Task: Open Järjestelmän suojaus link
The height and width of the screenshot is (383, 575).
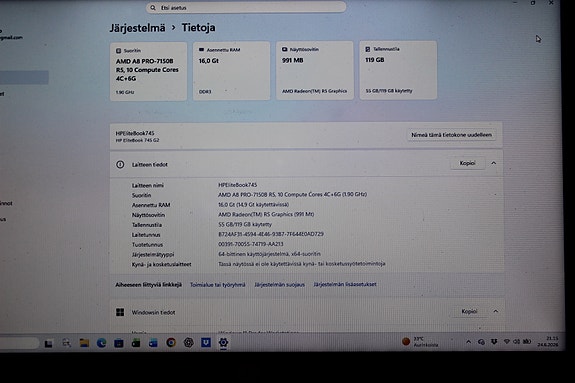Action: [x=279, y=285]
